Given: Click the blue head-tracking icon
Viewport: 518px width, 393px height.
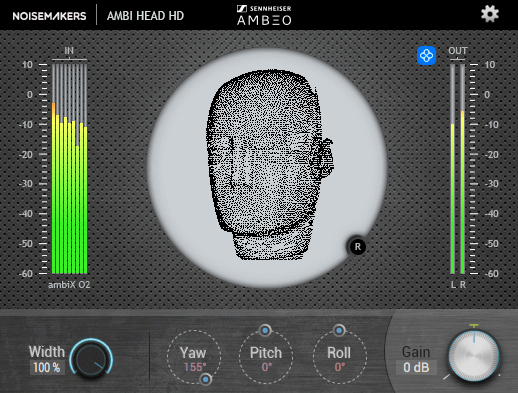Looking at the screenshot, I should [x=426, y=56].
